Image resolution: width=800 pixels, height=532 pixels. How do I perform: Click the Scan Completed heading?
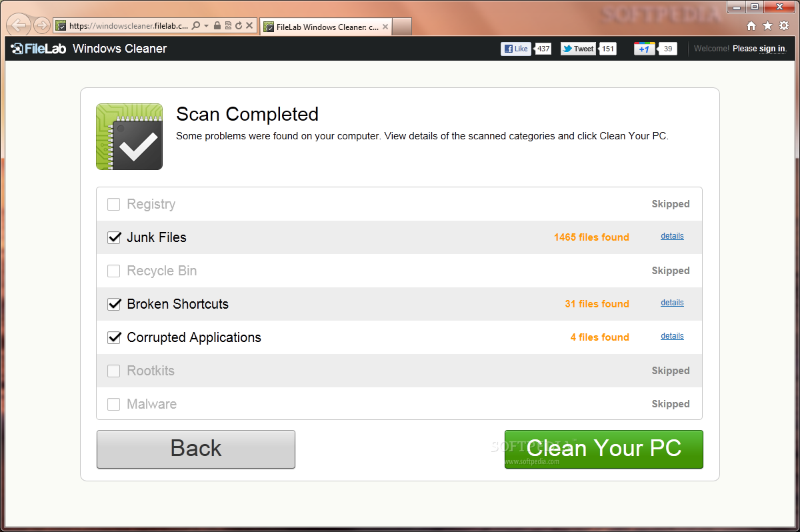tap(247, 114)
